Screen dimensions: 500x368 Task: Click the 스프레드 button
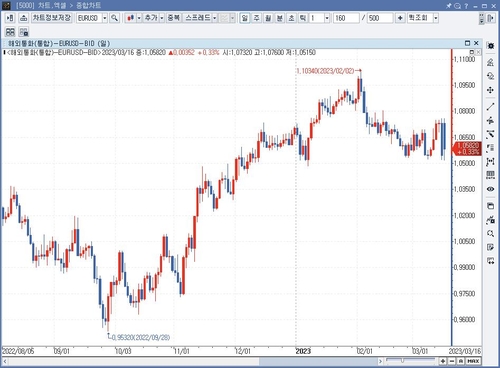[198, 18]
